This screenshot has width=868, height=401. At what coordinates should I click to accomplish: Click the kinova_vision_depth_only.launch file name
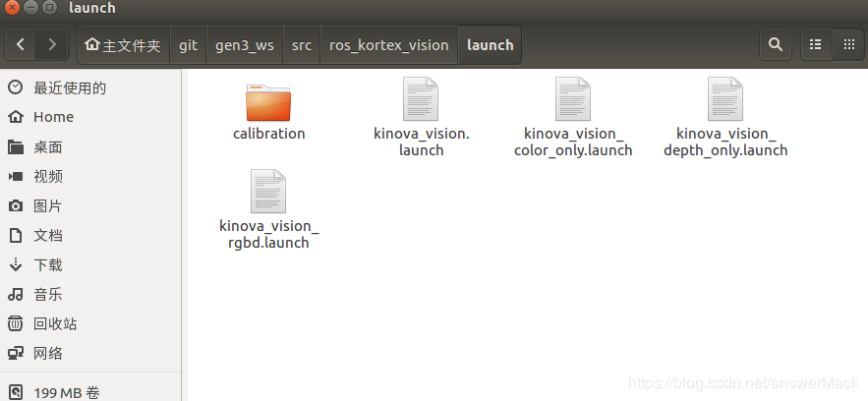click(x=725, y=142)
